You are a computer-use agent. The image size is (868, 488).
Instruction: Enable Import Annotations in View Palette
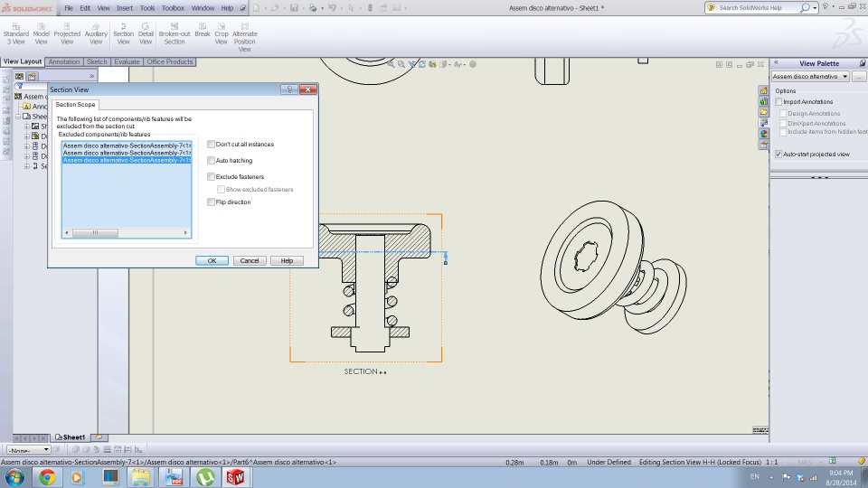(x=778, y=102)
